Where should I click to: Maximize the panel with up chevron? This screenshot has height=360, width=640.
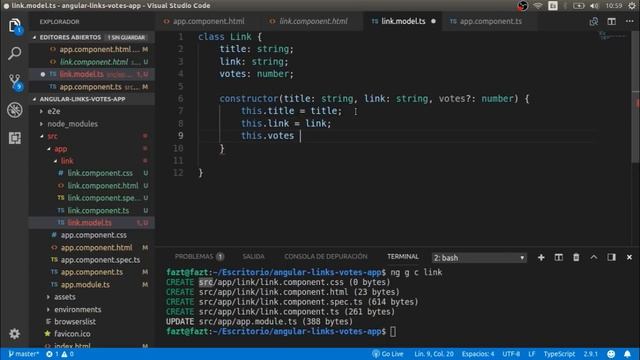coord(594,258)
